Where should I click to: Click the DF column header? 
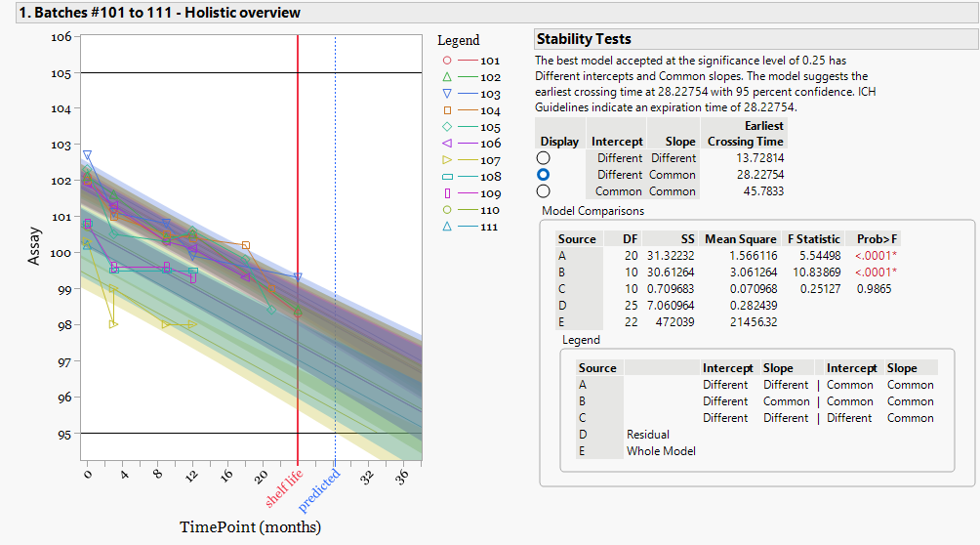coord(630,239)
